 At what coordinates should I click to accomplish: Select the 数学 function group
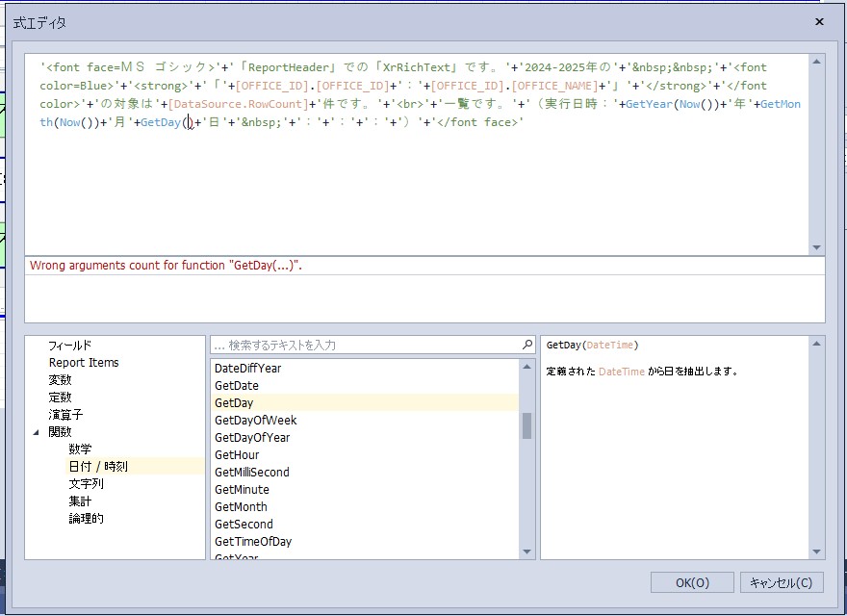80,449
